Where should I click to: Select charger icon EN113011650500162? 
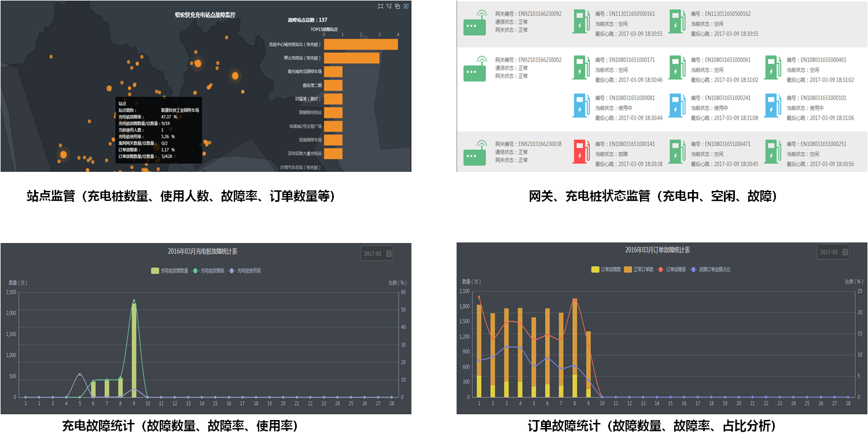tap(676, 22)
